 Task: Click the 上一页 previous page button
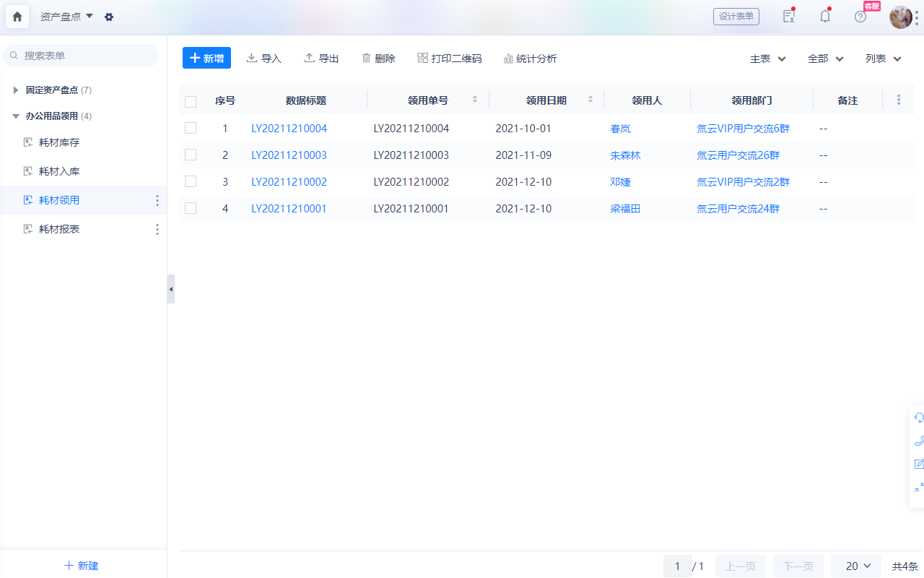point(741,566)
